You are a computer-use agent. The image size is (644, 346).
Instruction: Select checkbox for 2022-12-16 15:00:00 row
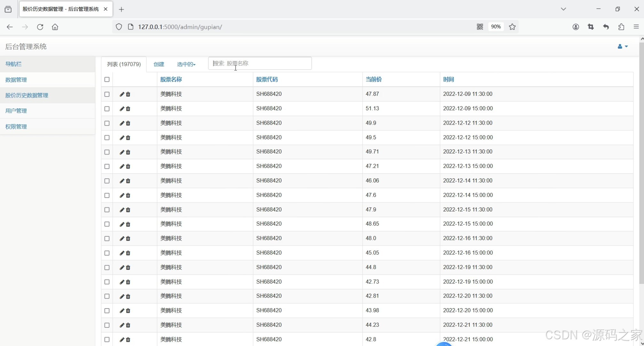pyautogui.click(x=107, y=253)
